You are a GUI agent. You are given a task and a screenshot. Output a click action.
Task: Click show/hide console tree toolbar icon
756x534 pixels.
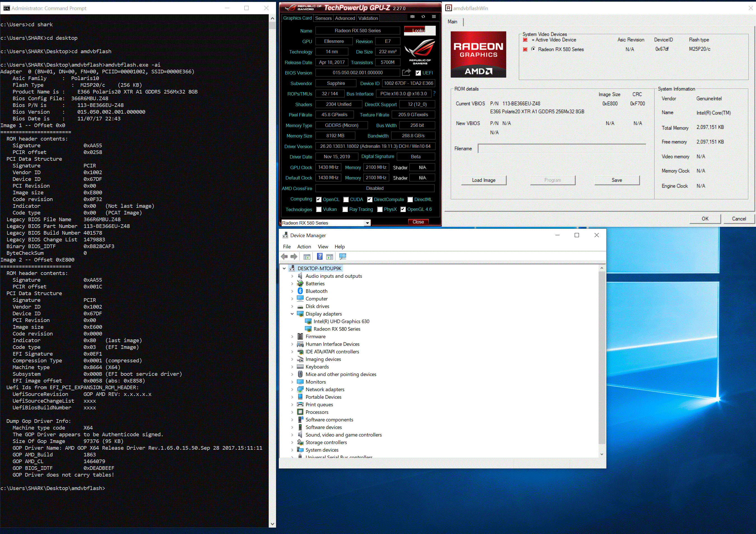[x=307, y=256]
